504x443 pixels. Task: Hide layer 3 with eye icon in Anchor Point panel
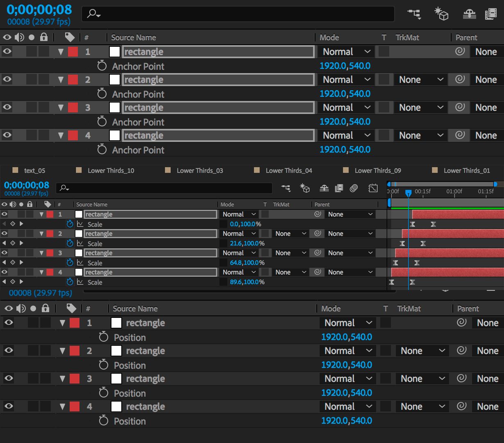[7, 107]
